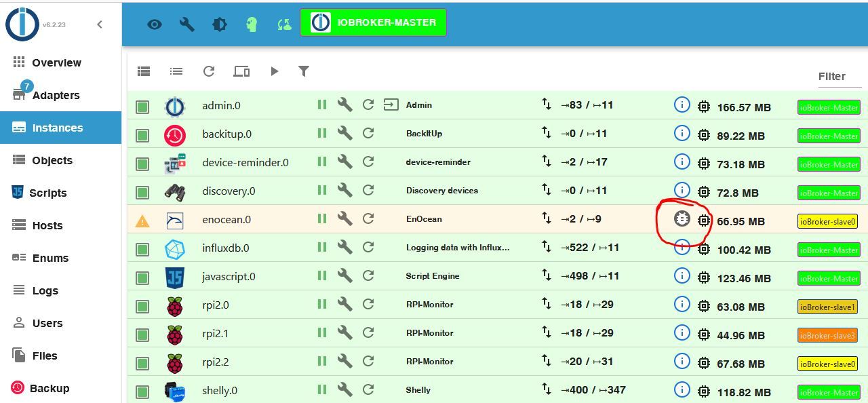
Task: Click the enocean.0 warning triangle
Action: pyautogui.click(x=142, y=220)
